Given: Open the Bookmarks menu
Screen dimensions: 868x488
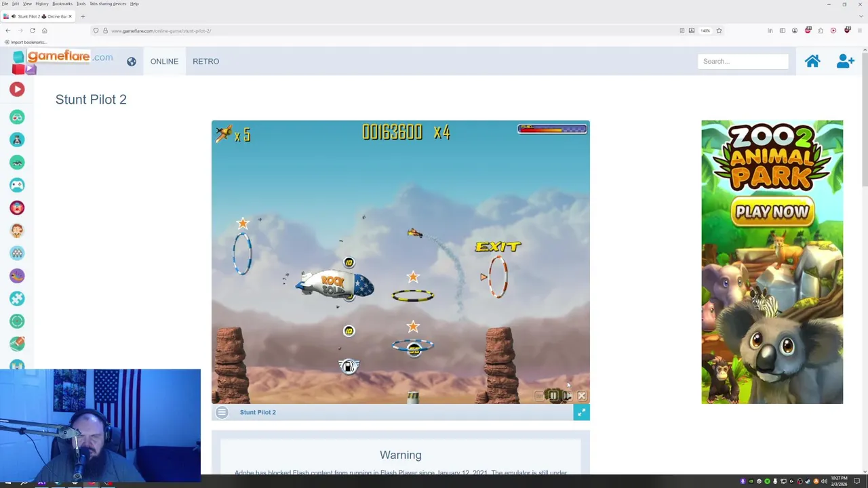Looking at the screenshot, I should pos(62,4).
